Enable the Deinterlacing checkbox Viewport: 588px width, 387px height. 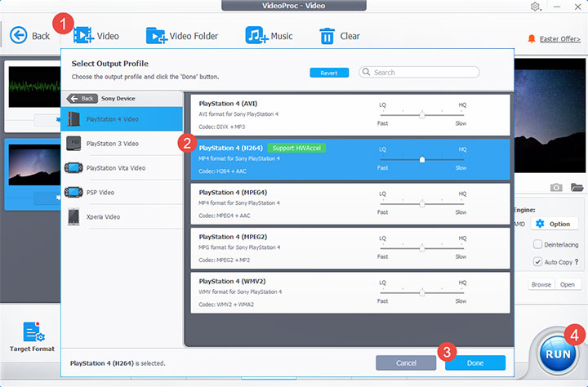(537, 244)
